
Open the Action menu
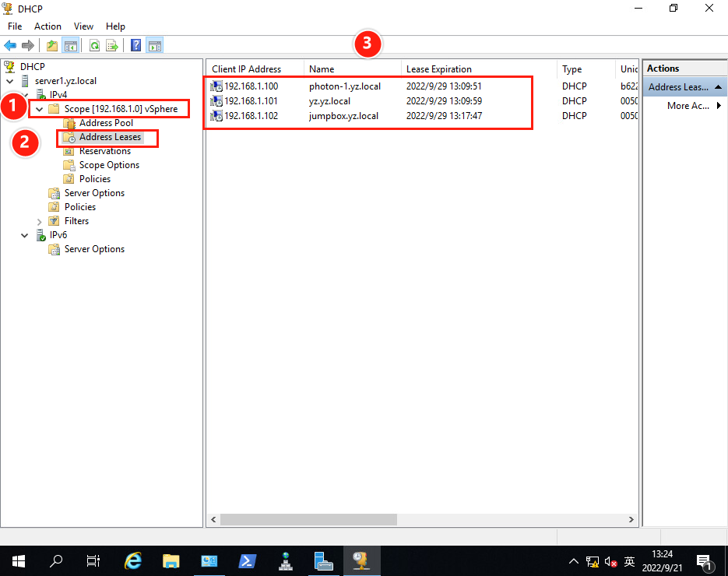[x=47, y=26]
